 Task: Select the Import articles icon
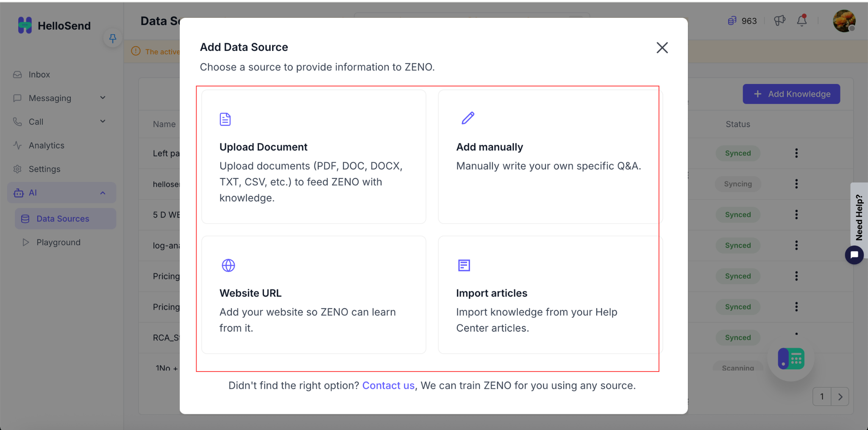(x=464, y=265)
